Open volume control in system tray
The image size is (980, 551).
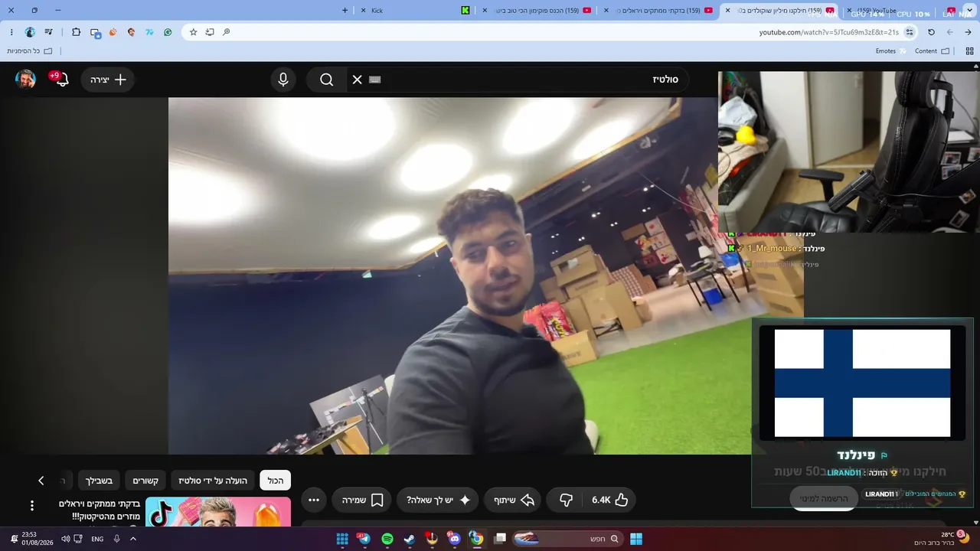[x=65, y=539]
